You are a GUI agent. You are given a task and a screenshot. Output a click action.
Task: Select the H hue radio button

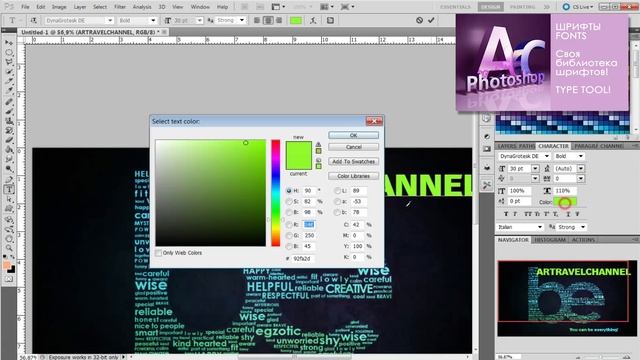pyautogui.click(x=289, y=191)
